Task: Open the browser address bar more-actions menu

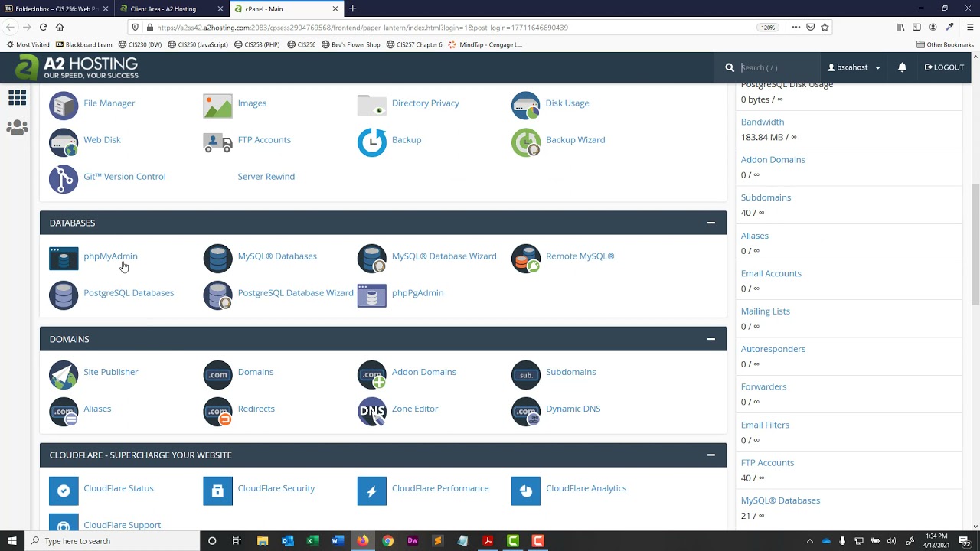Action: (795, 27)
